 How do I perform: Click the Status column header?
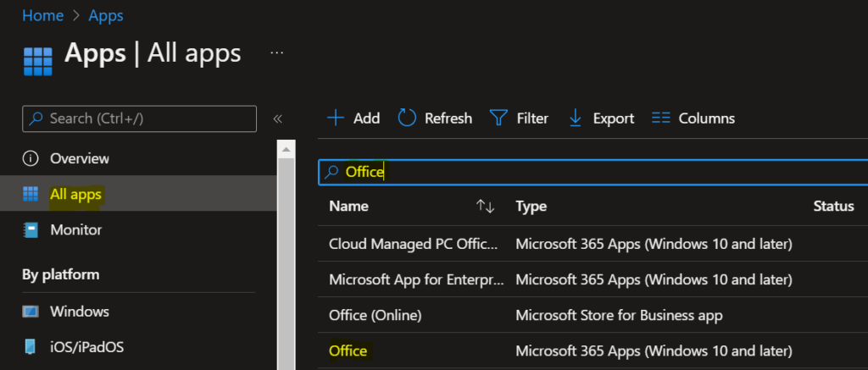833,207
